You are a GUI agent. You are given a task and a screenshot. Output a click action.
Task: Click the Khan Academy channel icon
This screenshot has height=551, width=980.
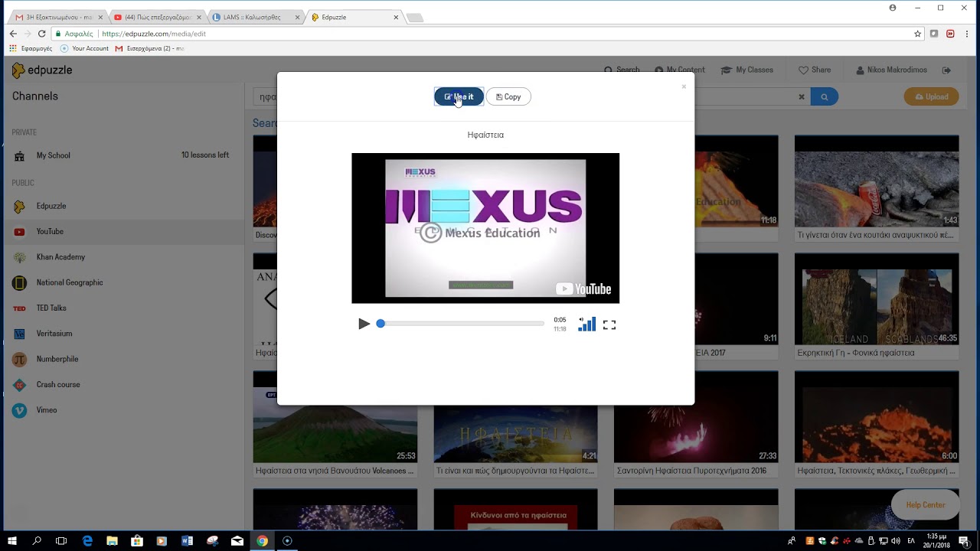[19, 257]
